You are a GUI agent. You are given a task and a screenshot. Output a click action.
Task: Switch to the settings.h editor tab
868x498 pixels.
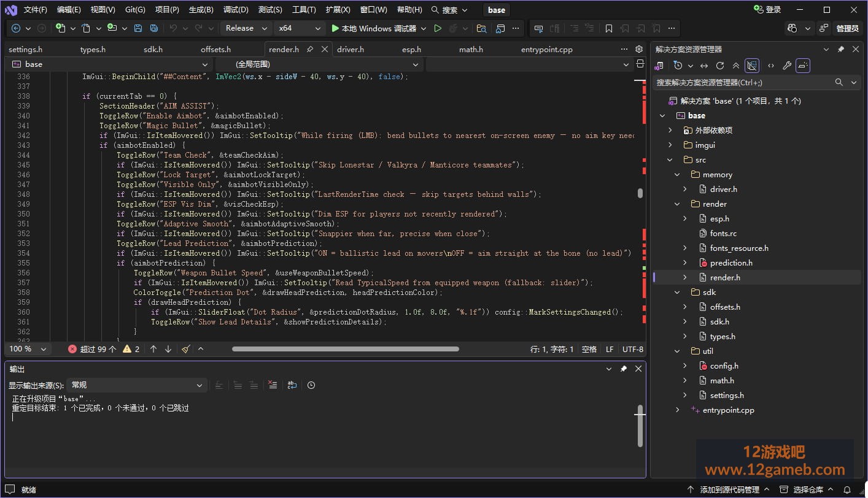click(26, 49)
